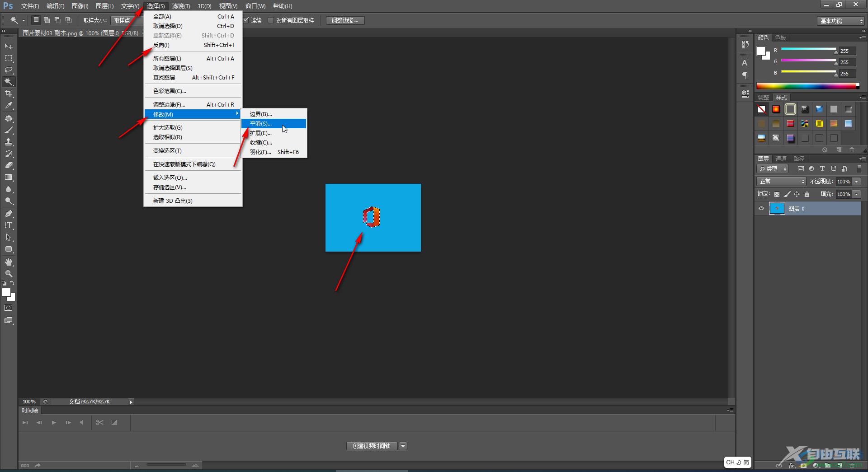
Task: Click 反向(I) in the Select menu
Action: (x=193, y=45)
